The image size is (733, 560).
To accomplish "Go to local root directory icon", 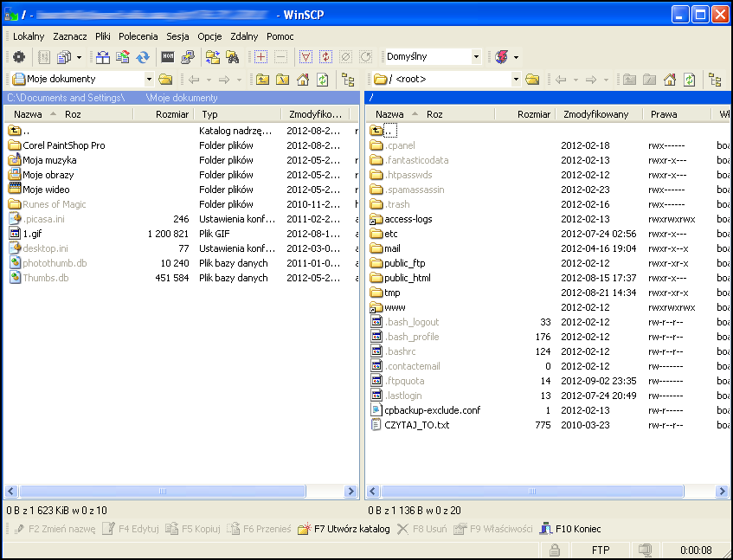I will [282, 80].
